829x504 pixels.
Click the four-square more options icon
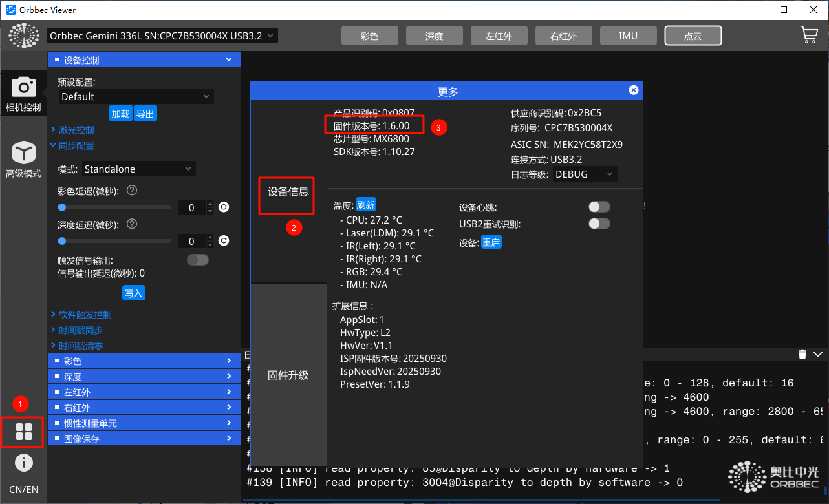[23, 432]
